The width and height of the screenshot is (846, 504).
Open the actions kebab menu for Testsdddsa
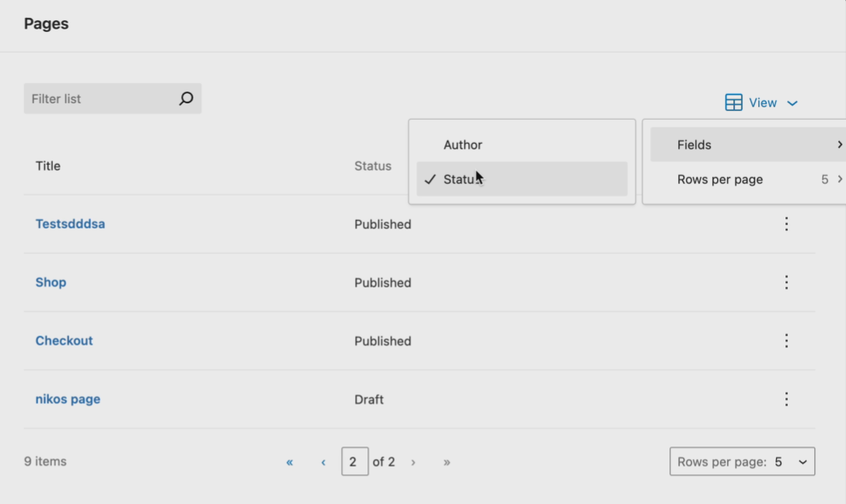coord(786,224)
